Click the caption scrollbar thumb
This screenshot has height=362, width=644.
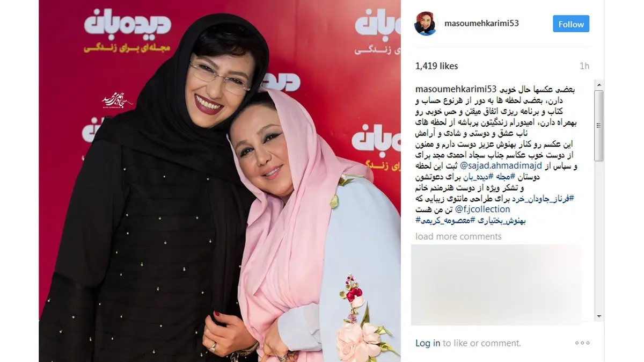click(599, 126)
